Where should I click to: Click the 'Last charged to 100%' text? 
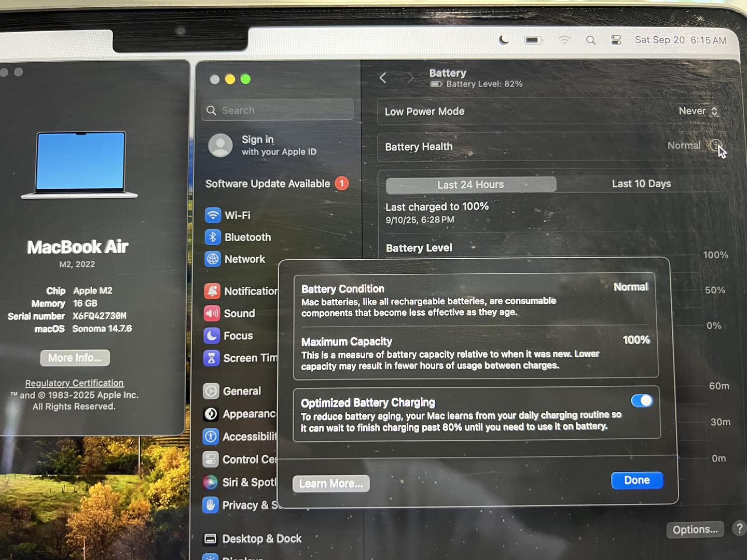point(437,206)
